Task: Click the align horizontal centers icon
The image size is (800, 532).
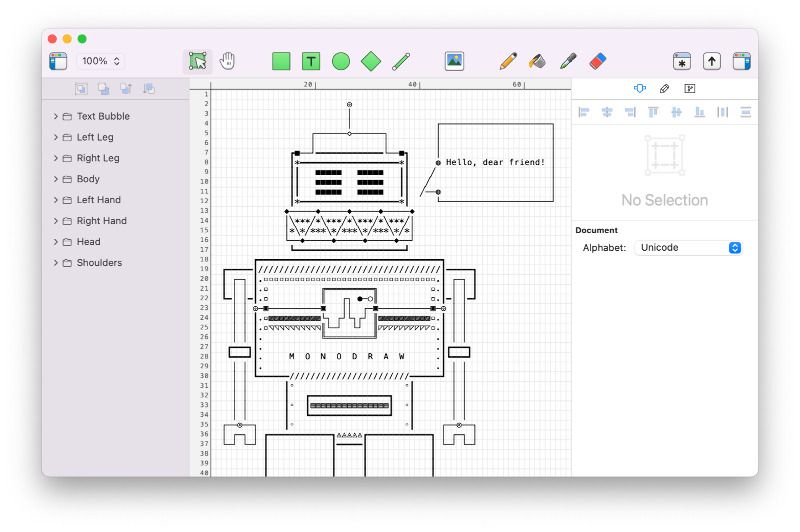Action: [x=607, y=112]
